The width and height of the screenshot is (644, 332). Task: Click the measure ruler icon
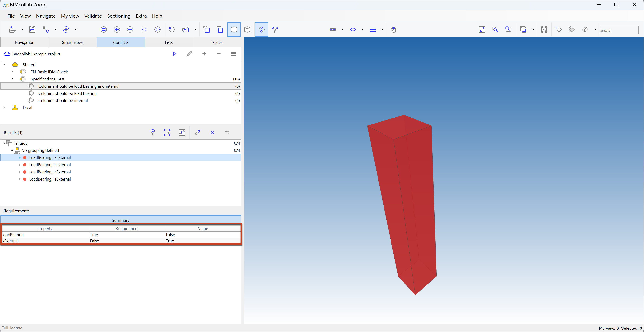click(x=332, y=29)
